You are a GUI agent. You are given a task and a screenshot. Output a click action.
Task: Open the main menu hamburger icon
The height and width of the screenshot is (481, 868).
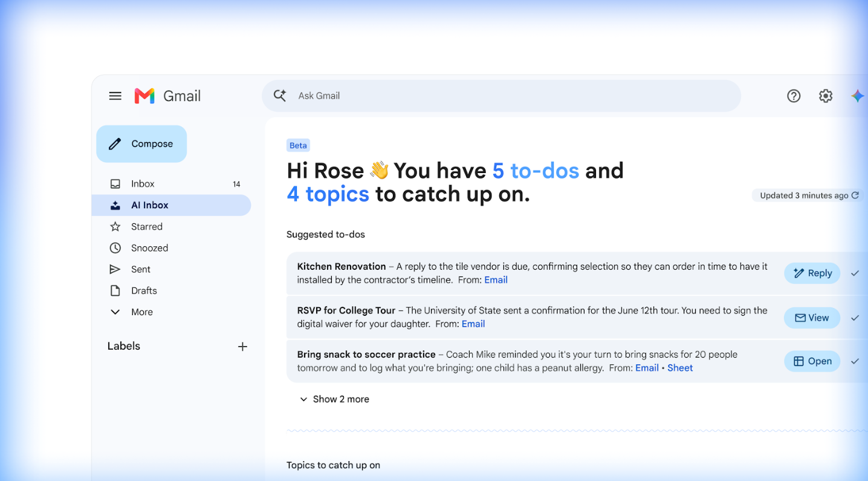(115, 96)
